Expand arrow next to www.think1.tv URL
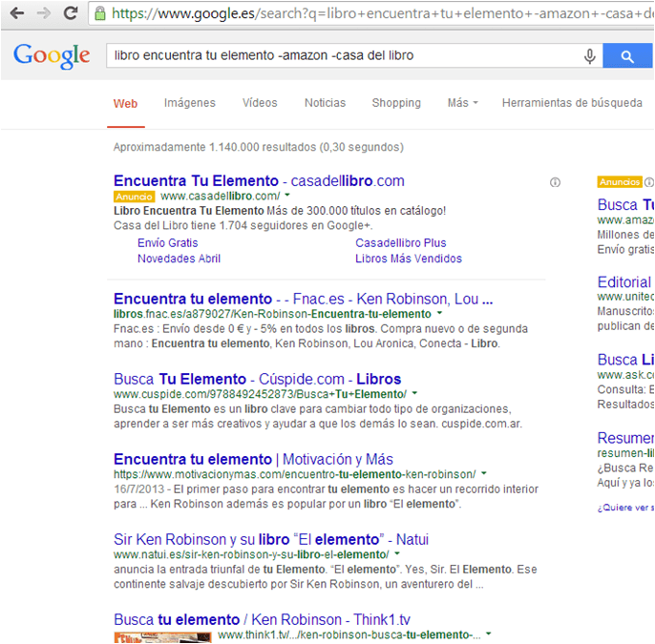This screenshot has height=644, width=655. pos(488,634)
